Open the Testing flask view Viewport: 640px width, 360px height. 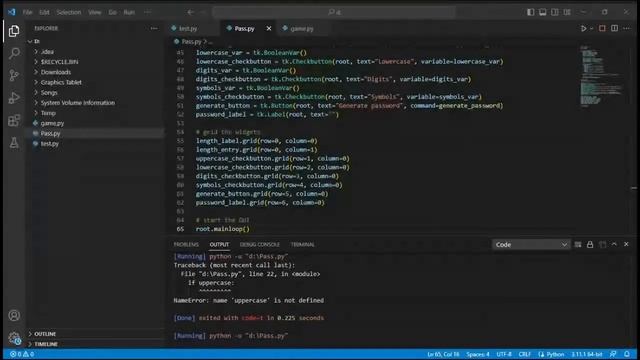click(x=14, y=142)
